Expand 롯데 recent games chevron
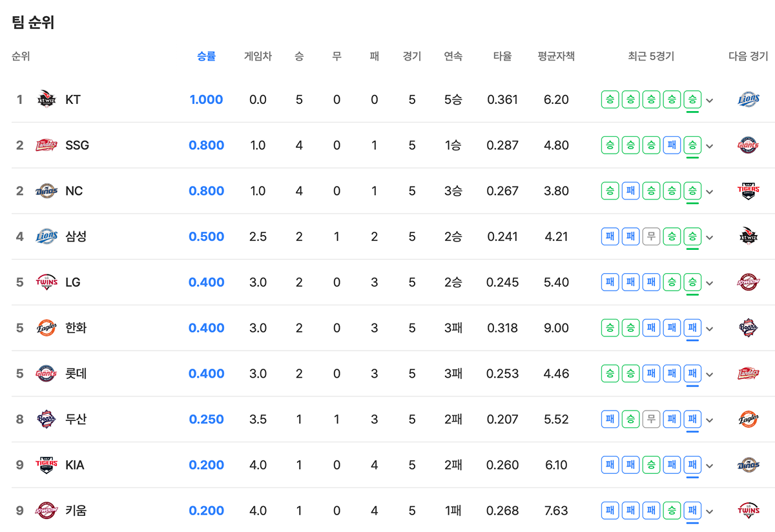This screenshot has width=775, height=532. coord(710,374)
